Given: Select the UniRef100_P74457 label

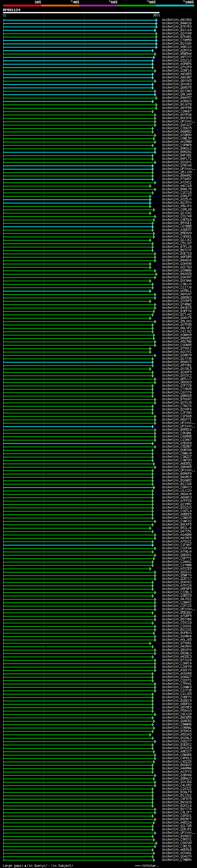Looking at the screenshot, I should click(177, 179).
